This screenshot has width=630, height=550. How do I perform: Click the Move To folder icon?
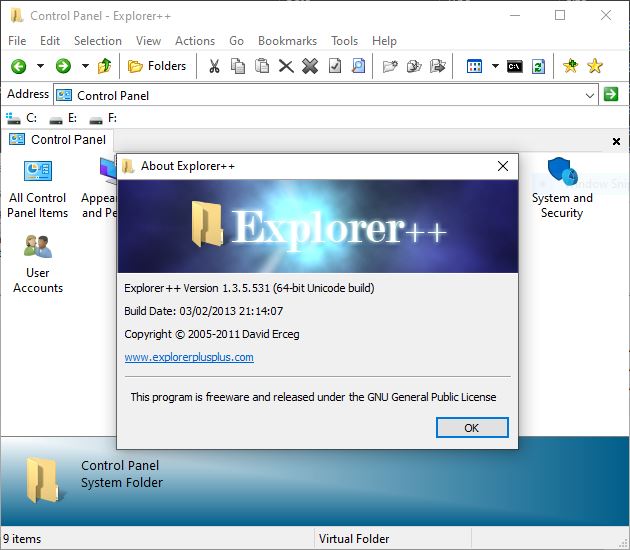tap(438, 66)
